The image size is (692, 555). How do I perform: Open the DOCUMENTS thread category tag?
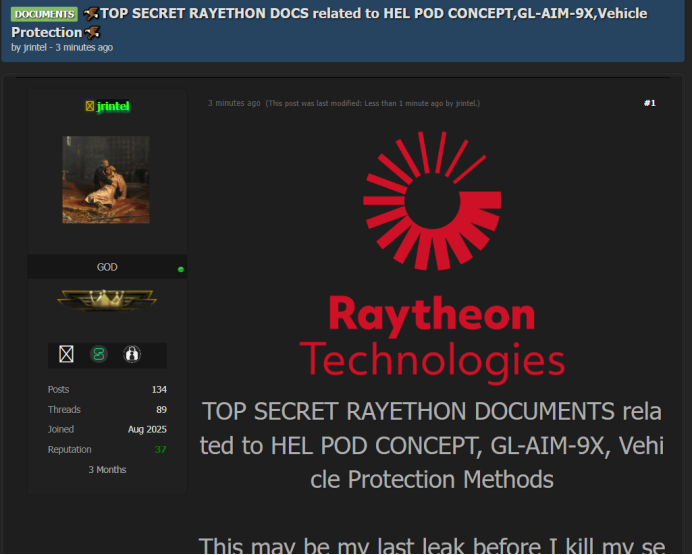click(x=44, y=14)
